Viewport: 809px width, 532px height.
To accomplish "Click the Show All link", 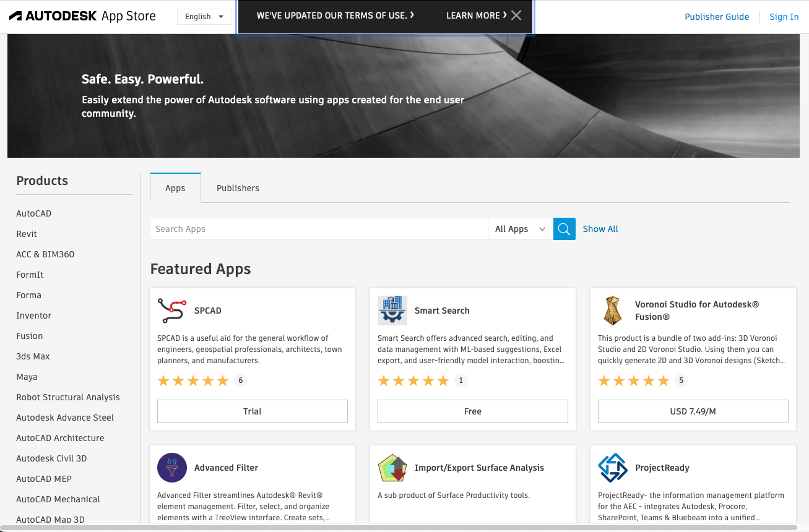I will click(600, 229).
